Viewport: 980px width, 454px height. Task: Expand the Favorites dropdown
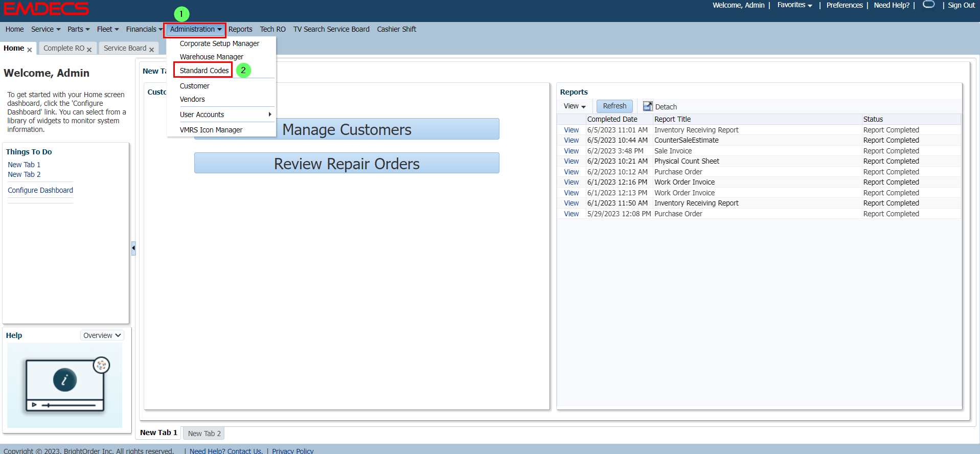pyautogui.click(x=794, y=5)
